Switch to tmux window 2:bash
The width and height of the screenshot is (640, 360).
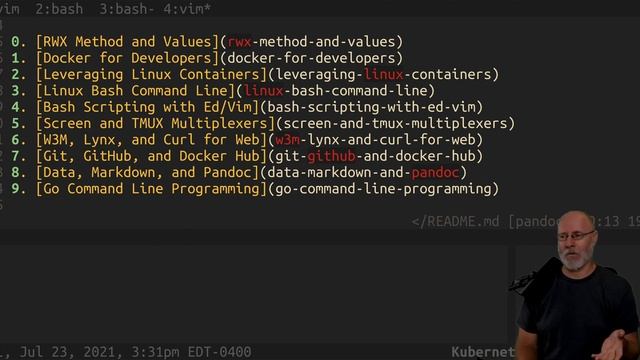click(x=59, y=9)
